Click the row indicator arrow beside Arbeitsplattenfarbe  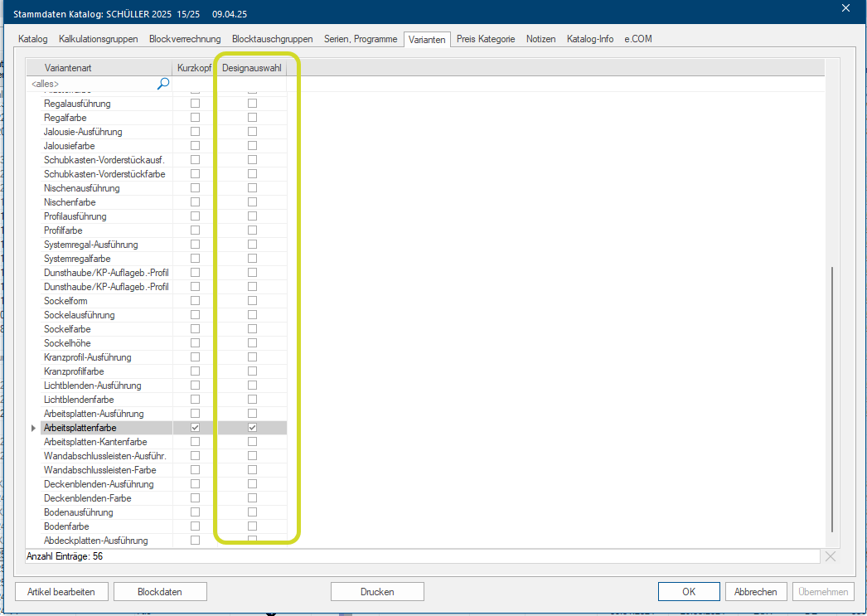point(34,428)
